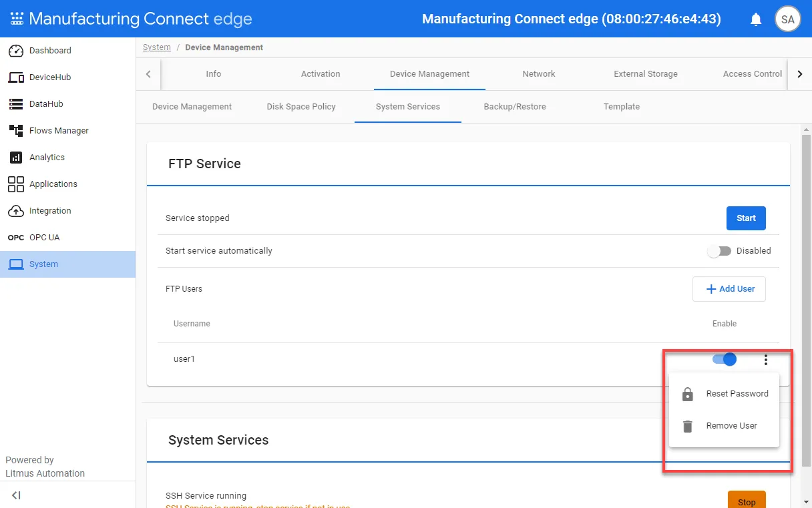Go to Applications in sidebar
Image resolution: width=812 pixels, height=508 pixels.
tap(67, 184)
